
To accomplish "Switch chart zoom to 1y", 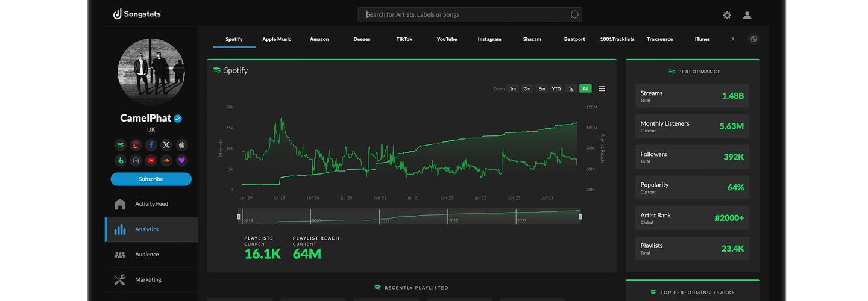I will (571, 88).
